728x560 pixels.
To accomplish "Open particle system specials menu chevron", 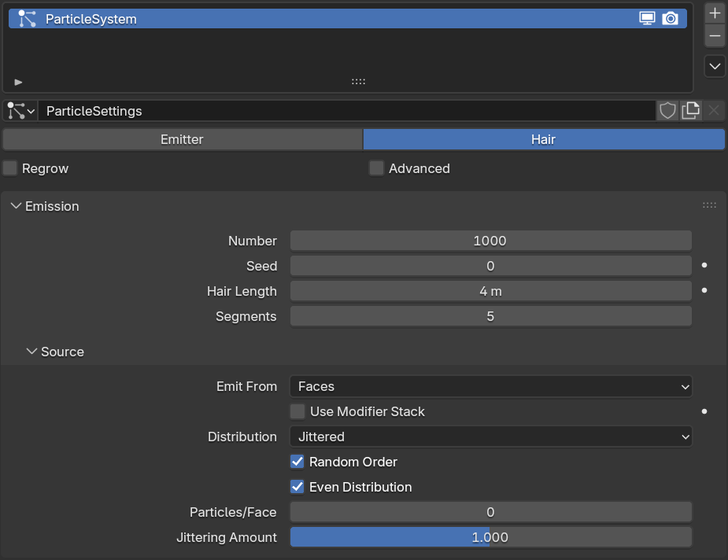I will [715, 66].
